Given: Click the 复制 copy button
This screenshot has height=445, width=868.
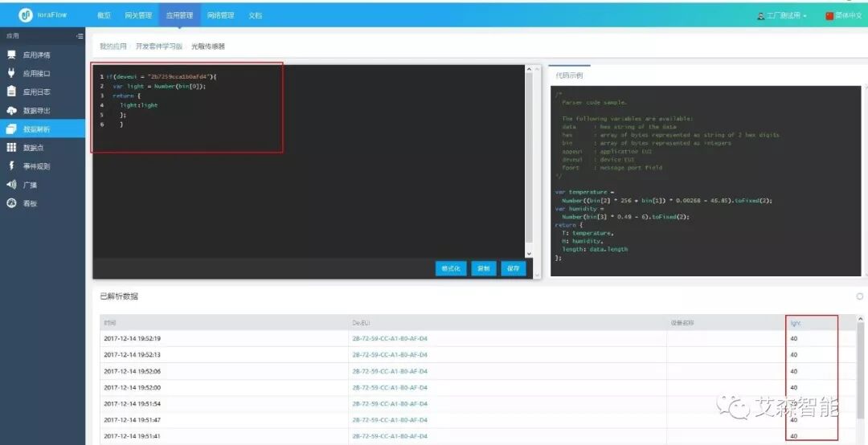Looking at the screenshot, I should pyautogui.click(x=483, y=268).
